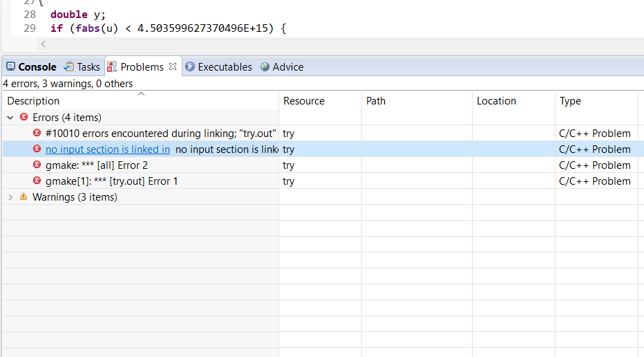This screenshot has height=357, width=644.
Task: Click the warning triangle icon on Warnings group
Action: (23, 197)
